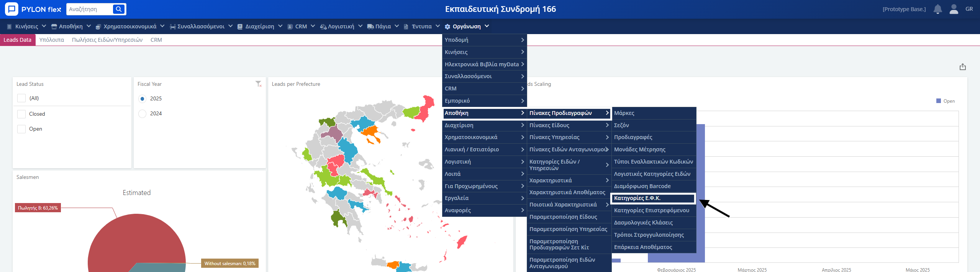Select Παραμετροποίηση Είδους entry
Viewport: 980px width, 272px height.
(569, 217)
